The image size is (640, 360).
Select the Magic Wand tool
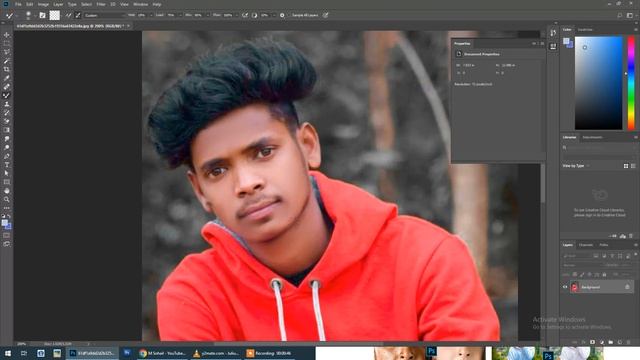[7, 61]
